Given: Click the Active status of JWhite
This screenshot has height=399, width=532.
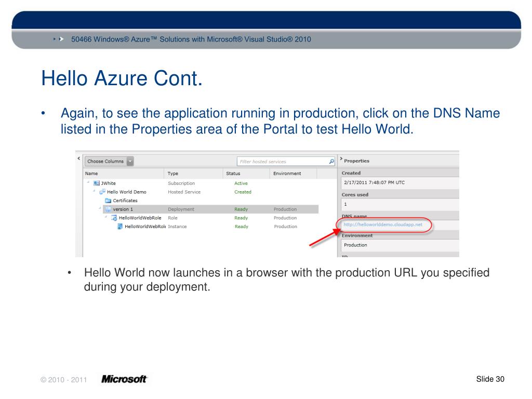Looking at the screenshot, I should click(241, 183).
